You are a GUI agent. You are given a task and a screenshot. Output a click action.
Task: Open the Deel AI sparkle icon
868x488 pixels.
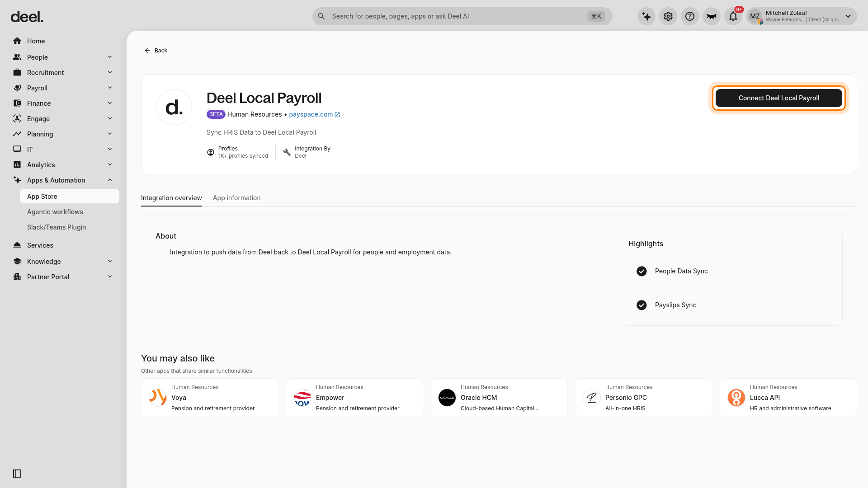(646, 16)
